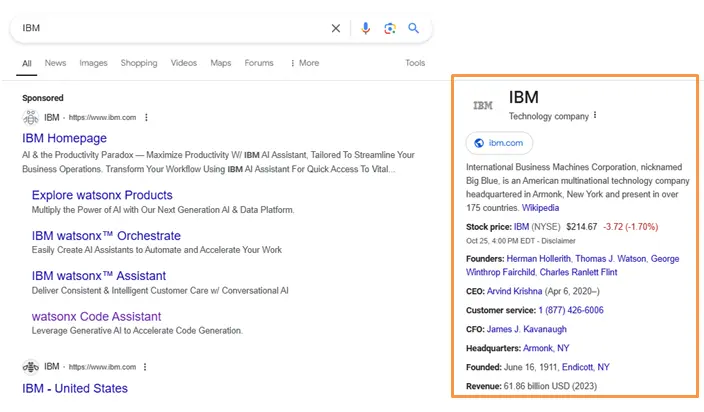Start voice search with microphone icon
This screenshot has width=704, height=412.
click(x=366, y=28)
